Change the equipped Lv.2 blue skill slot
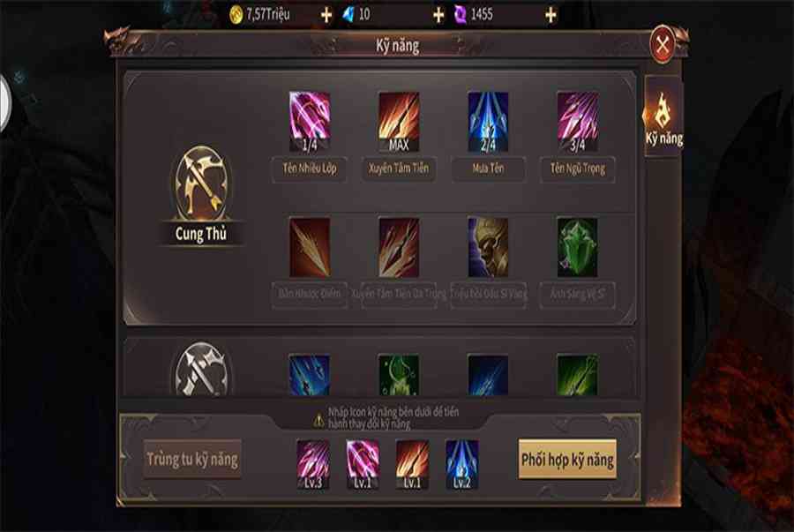The image size is (794, 532). (461, 465)
